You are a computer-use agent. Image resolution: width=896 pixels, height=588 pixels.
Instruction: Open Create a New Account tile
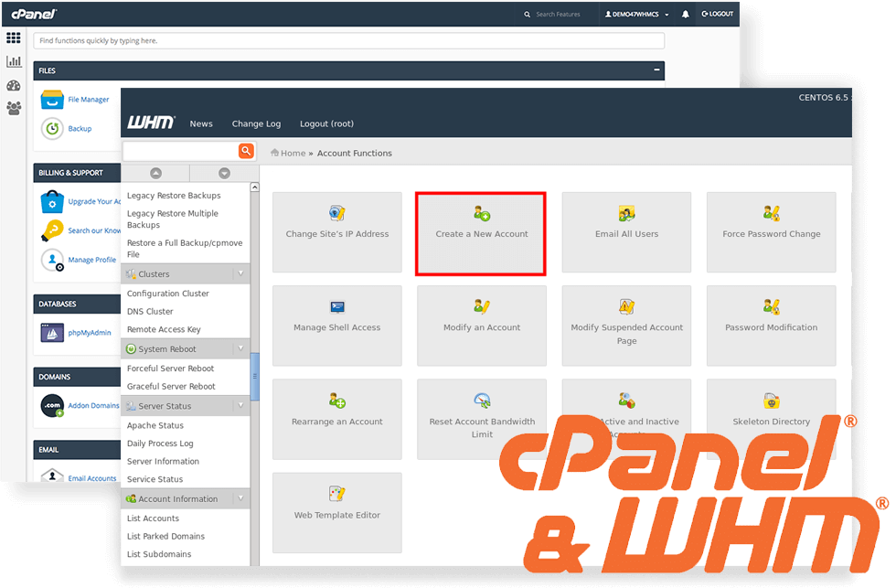click(481, 234)
